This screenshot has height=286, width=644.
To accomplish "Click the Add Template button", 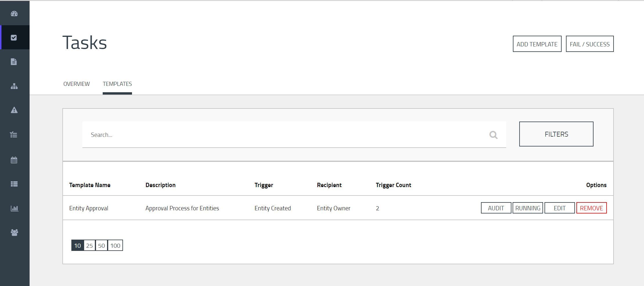I will point(537,44).
